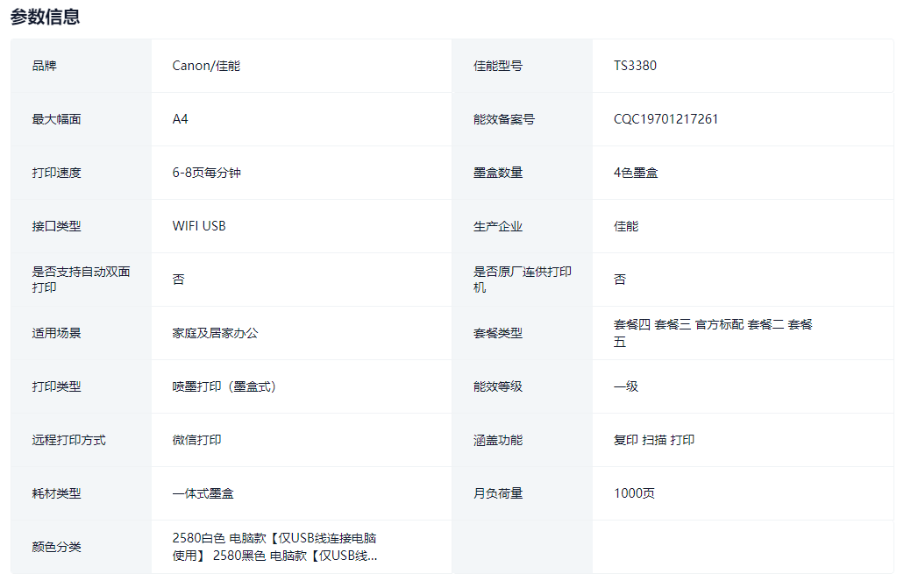The width and height of the screenshot is (904, 588).
Task: Click the 生产企业 label cell
Action: (498, 226)
